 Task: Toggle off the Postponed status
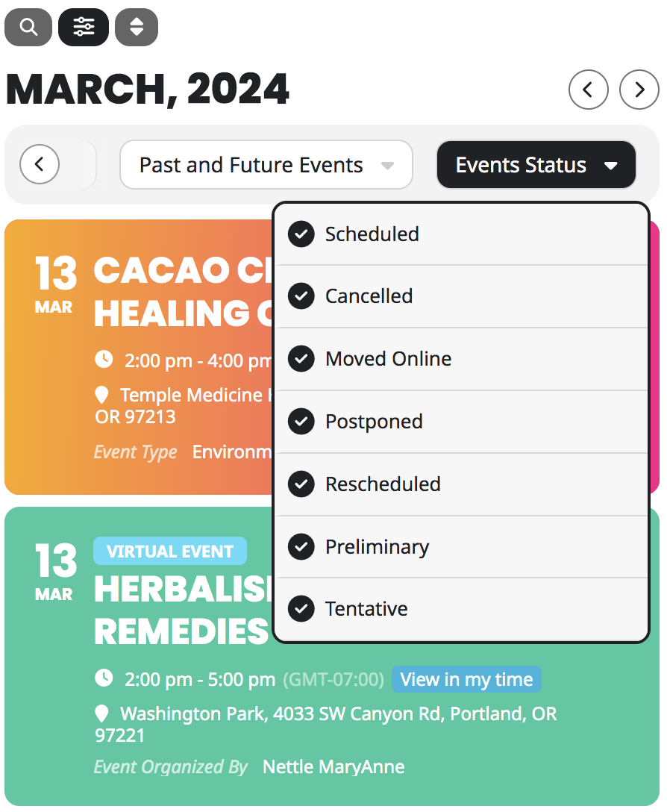pos(301,422)
